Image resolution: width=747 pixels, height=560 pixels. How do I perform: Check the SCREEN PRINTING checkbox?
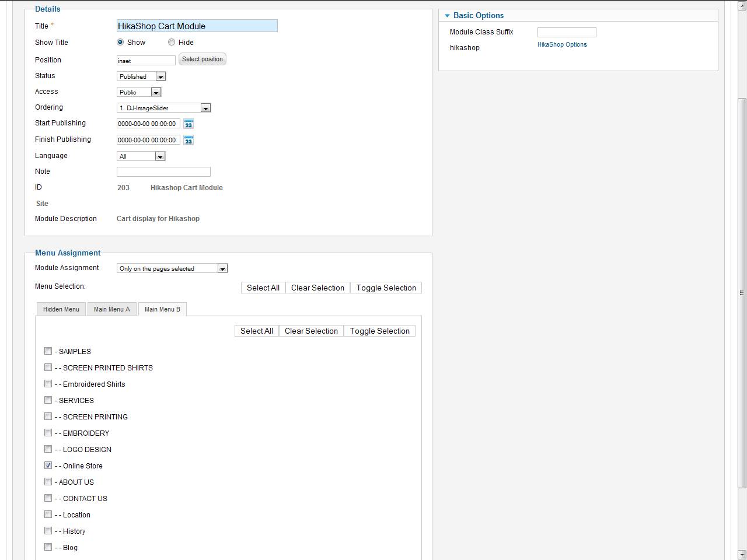(48, 416)
